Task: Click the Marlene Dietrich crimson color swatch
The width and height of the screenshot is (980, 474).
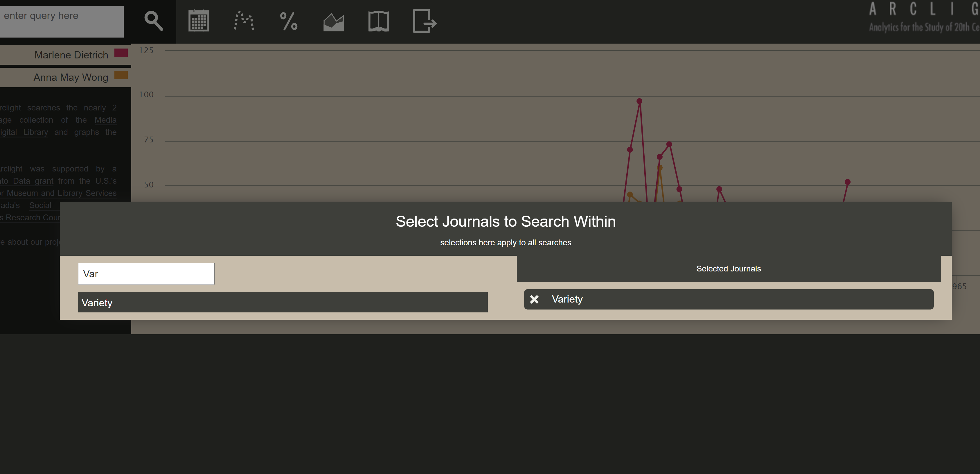Action: 121,53
